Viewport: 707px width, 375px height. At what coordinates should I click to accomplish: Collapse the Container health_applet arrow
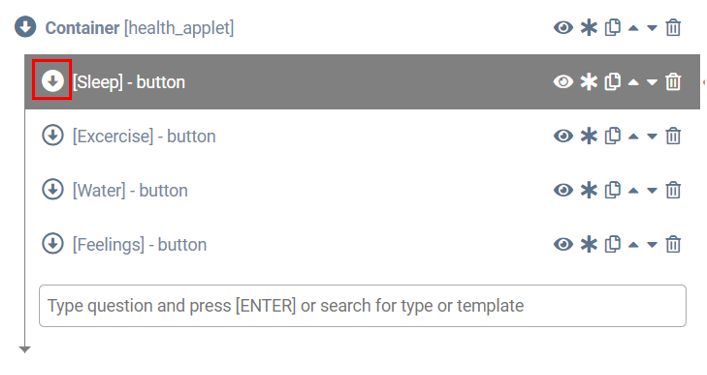pyautogui.click(x=25, y=27)
